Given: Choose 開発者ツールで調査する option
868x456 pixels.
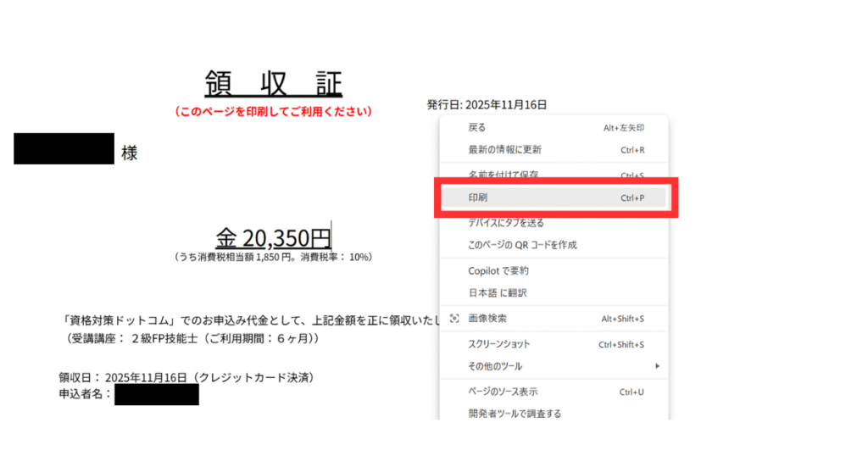Looking at the screenshot, I should [x=515, y=414].
